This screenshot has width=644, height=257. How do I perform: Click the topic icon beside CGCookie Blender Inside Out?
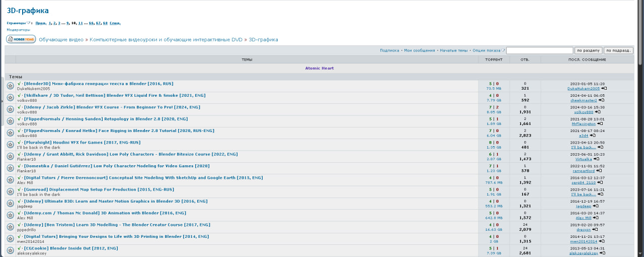point(10,250)
